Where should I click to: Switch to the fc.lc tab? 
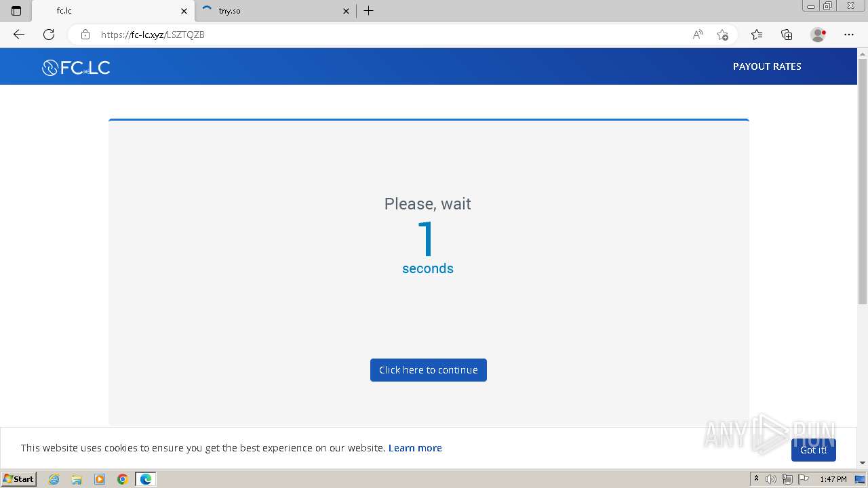pyautogui.click(x=113, y=11)
